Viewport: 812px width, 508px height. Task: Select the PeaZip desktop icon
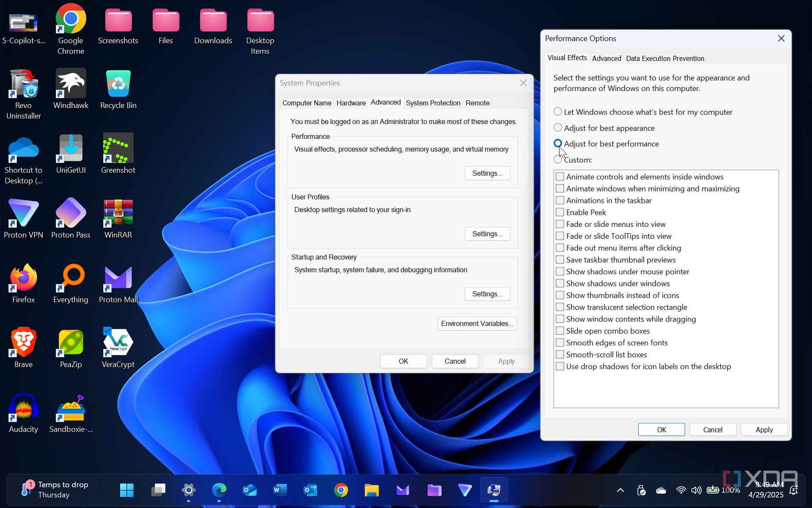pyautogui.click(x=71, y=348)
